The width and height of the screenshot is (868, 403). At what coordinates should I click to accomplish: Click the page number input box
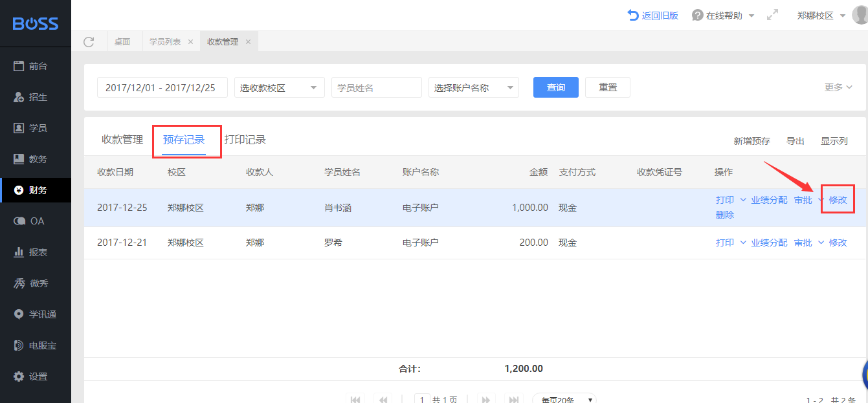tap(423, 399)
